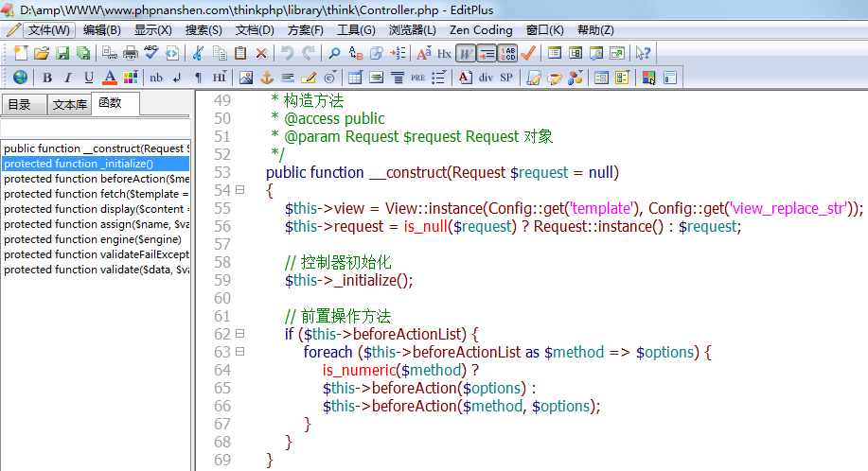Open the 搜索(S) menu
Screen dimensions: 868x471
204,30
